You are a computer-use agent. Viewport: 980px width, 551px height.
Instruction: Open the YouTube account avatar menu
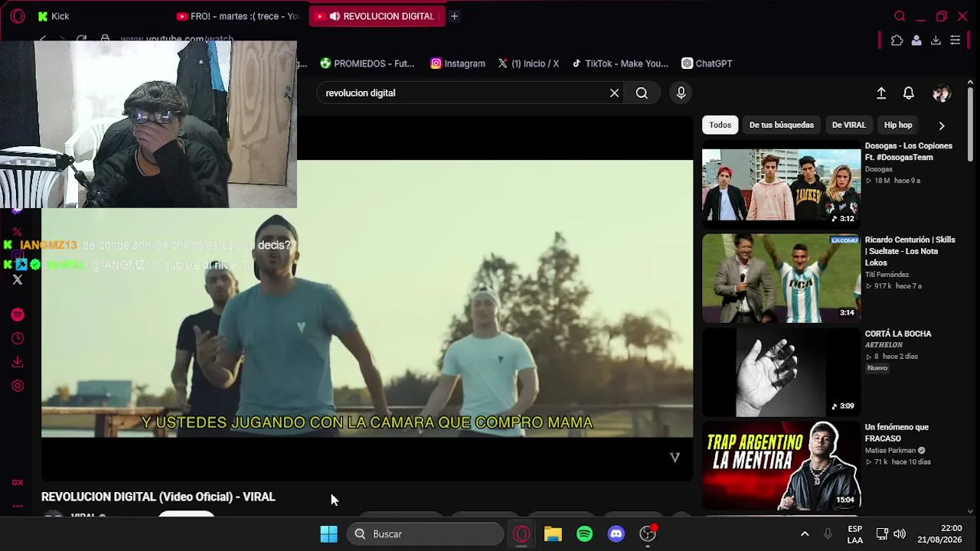click(941, 93)
